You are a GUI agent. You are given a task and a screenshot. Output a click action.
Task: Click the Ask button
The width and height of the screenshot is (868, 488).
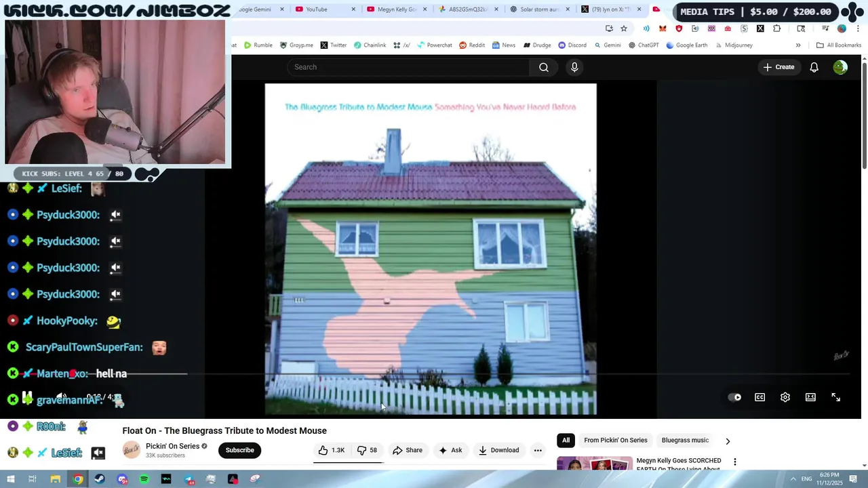[x=450, y=450]
